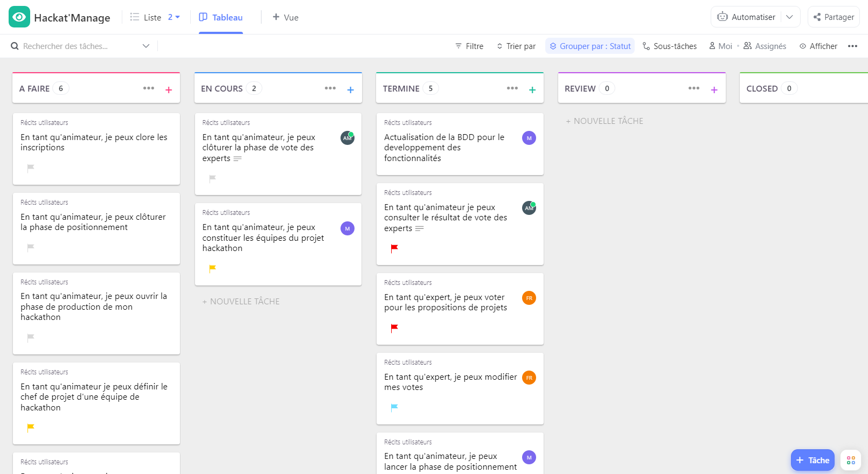The image size is (868, 474).
Task: Open the REVIEW column ellipsis menu
Action: [x=694, y=88]
